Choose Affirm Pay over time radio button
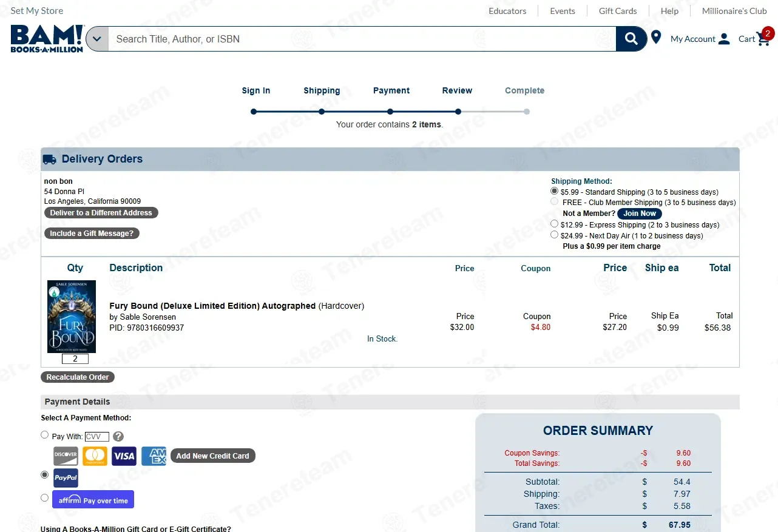Screen dimensions: 778x532 [x=44, y=497]
